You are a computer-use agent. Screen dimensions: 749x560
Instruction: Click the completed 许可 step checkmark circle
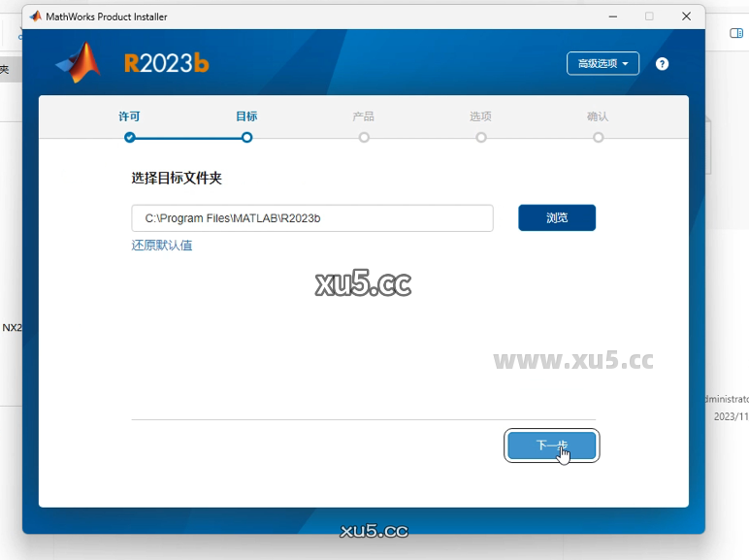[x=129, y=138]
